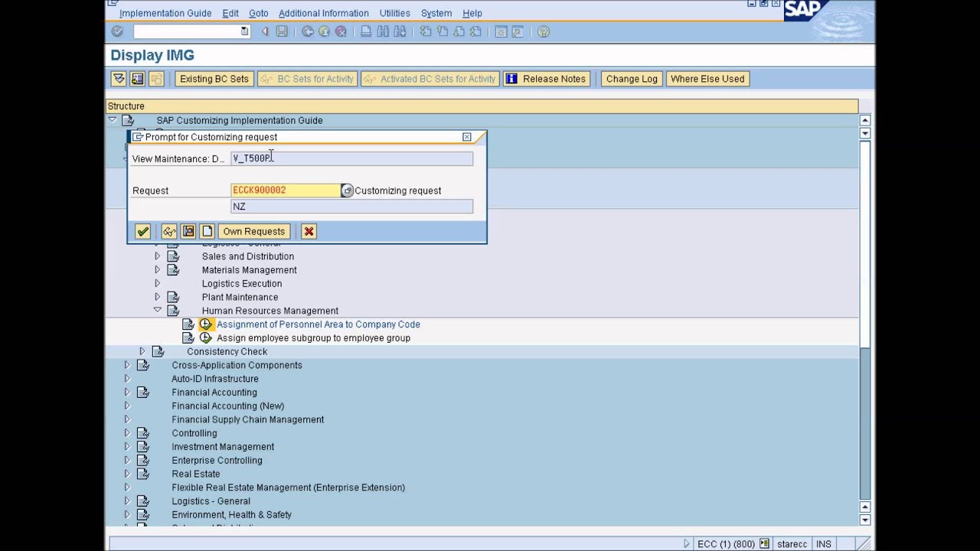980x551 pixels.
Task: Click the green Back arrow icon
Action: (x=308, y=31)
